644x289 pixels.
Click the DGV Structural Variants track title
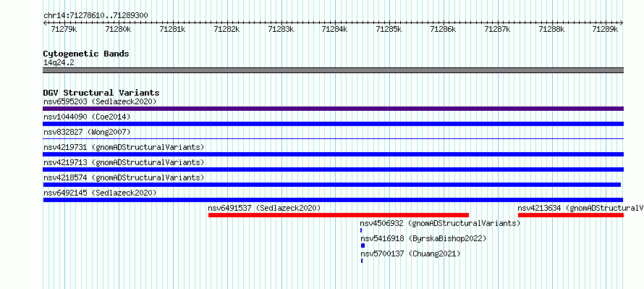point(101,93)
